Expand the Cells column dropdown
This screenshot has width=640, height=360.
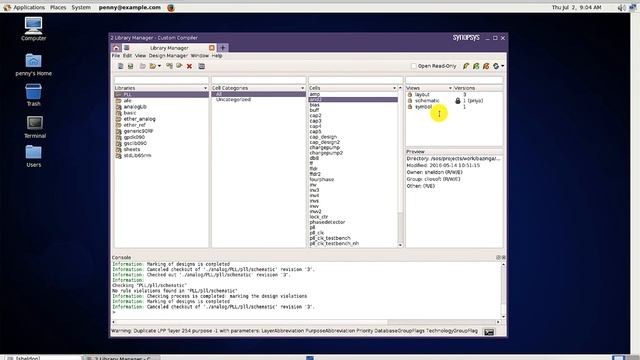click(394, 88)
